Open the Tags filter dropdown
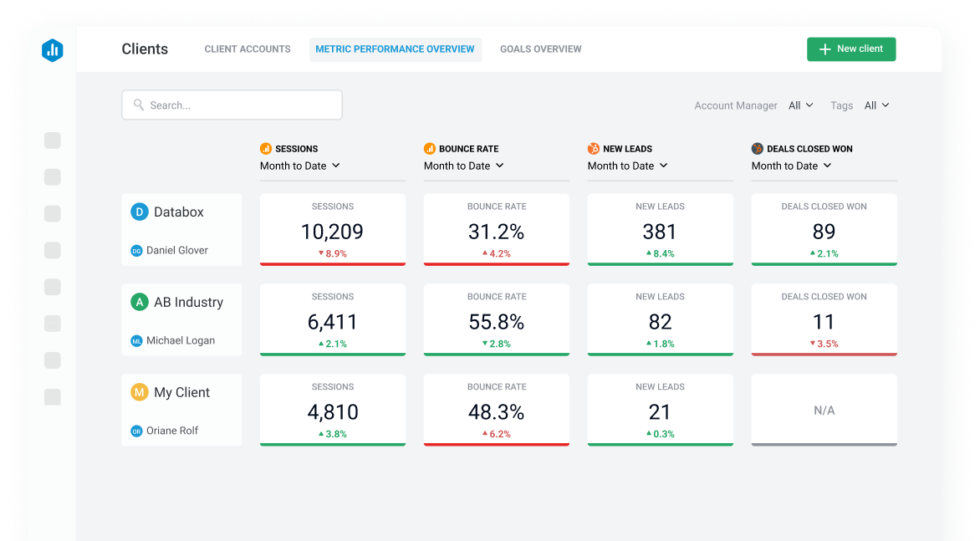The height and width of the screenshot is (541, 980). [876, 105]
